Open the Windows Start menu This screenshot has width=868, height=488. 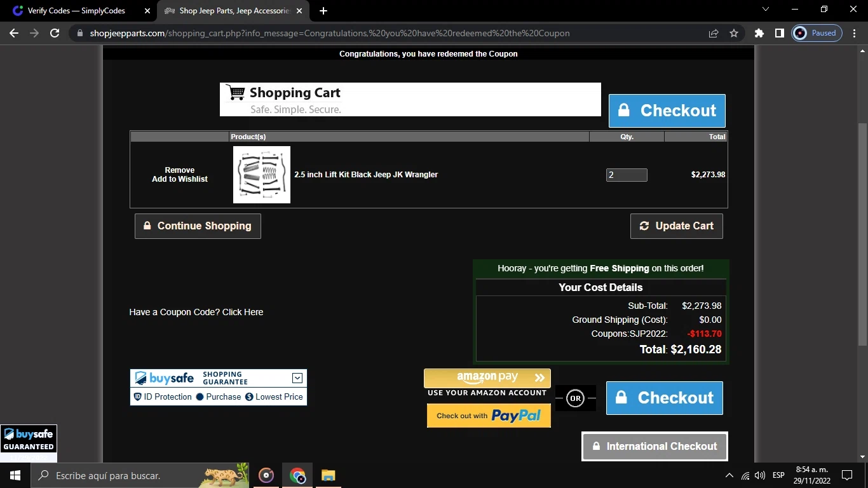(15, 475)
